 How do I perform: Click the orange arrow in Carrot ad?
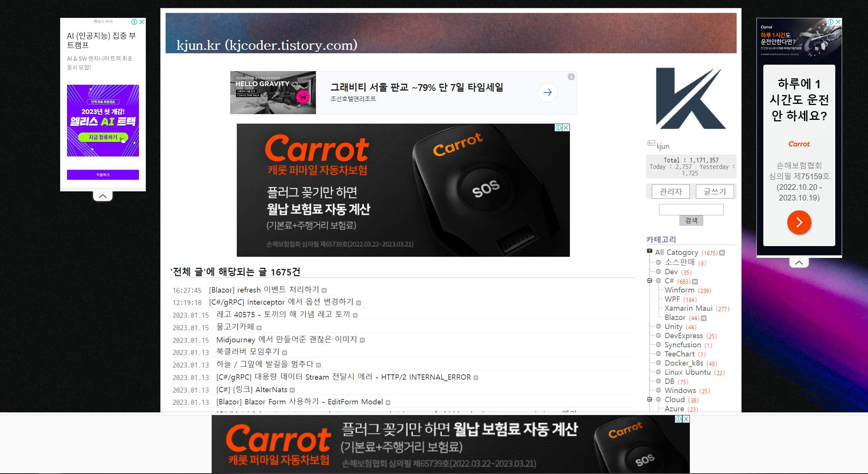click(x=799, y=222)
